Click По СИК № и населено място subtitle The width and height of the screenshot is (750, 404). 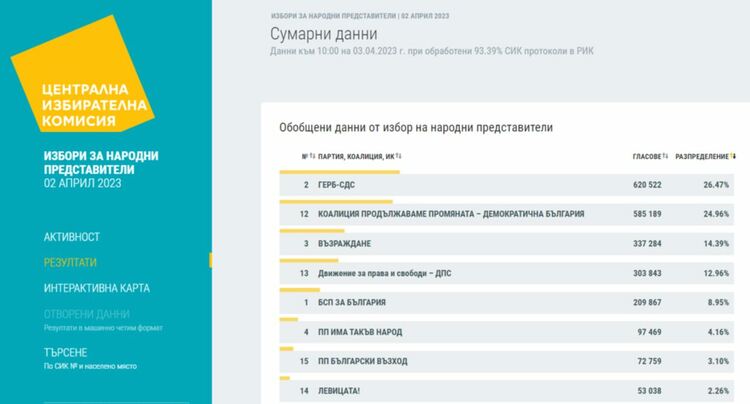(90, 366)
